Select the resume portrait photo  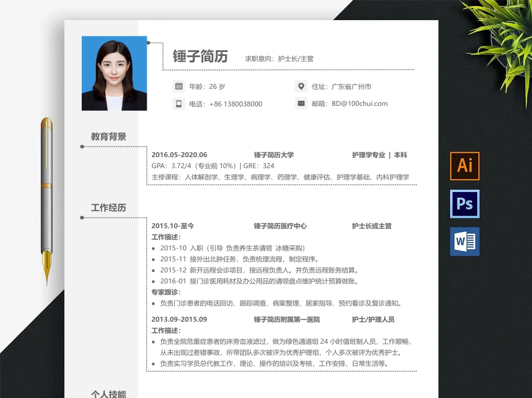coord(114,73)
